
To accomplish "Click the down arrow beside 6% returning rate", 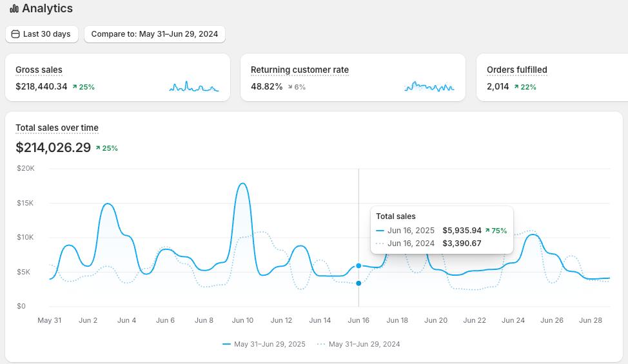I will [x=290, y=86].
